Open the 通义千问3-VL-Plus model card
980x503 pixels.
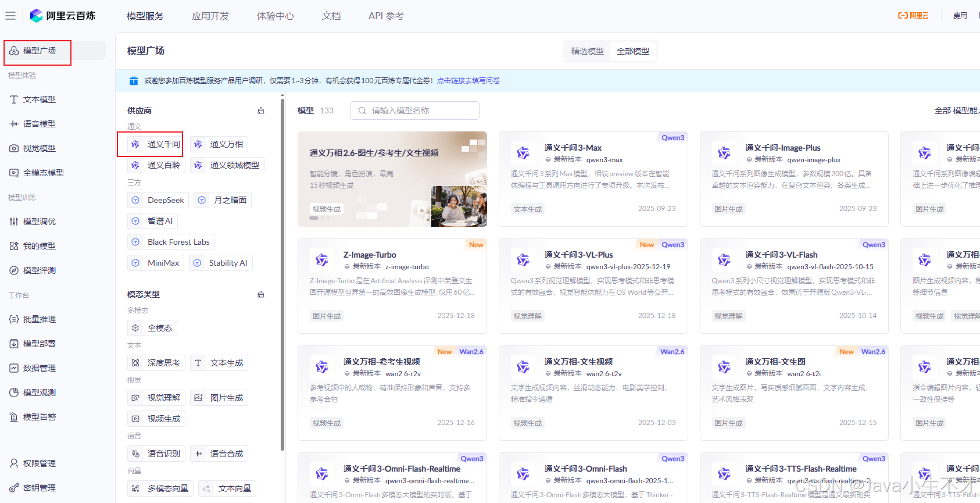click(x=593, y=286)
